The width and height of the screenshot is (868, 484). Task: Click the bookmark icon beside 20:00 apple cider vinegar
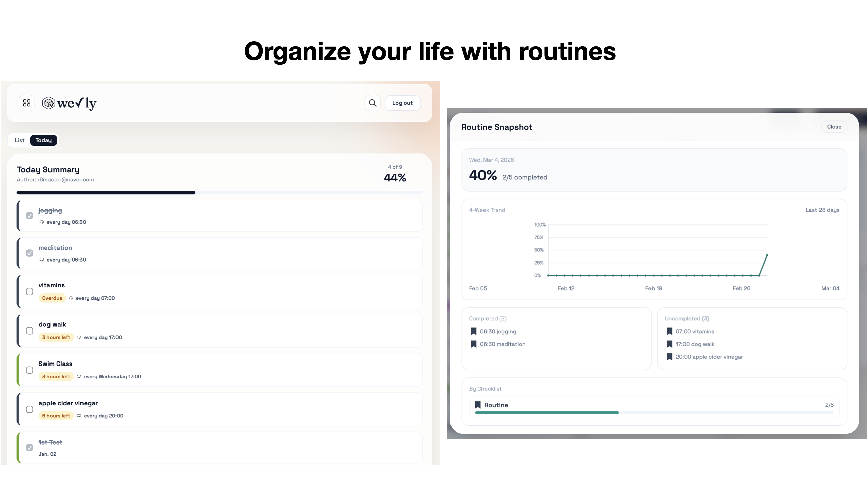click(x=669, y=357)
